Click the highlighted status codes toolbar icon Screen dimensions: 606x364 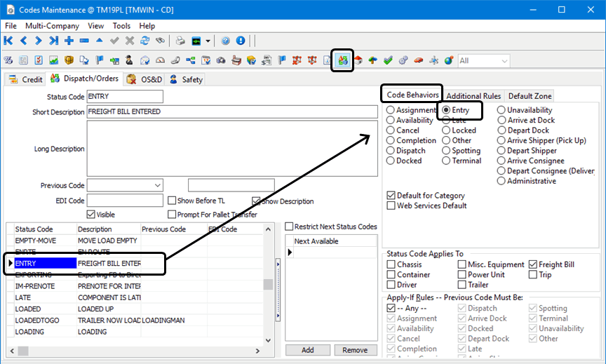click(x=342, y=61)
